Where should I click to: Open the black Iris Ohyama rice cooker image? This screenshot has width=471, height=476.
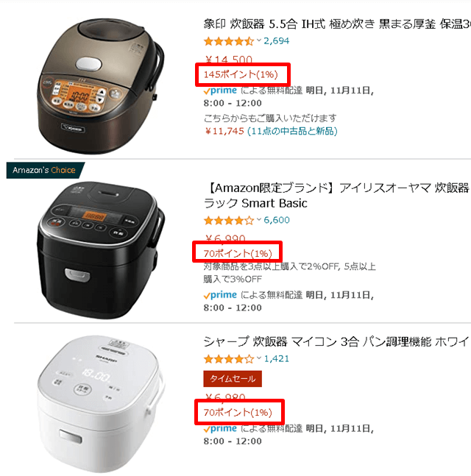tap(101, 250)
